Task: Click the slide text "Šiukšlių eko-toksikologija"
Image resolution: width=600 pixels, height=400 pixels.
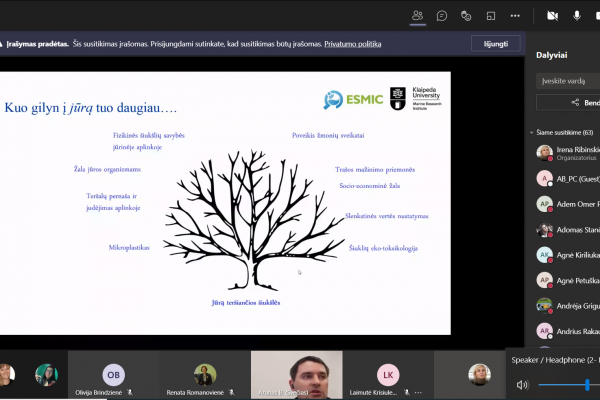Action: click(383, 248)
